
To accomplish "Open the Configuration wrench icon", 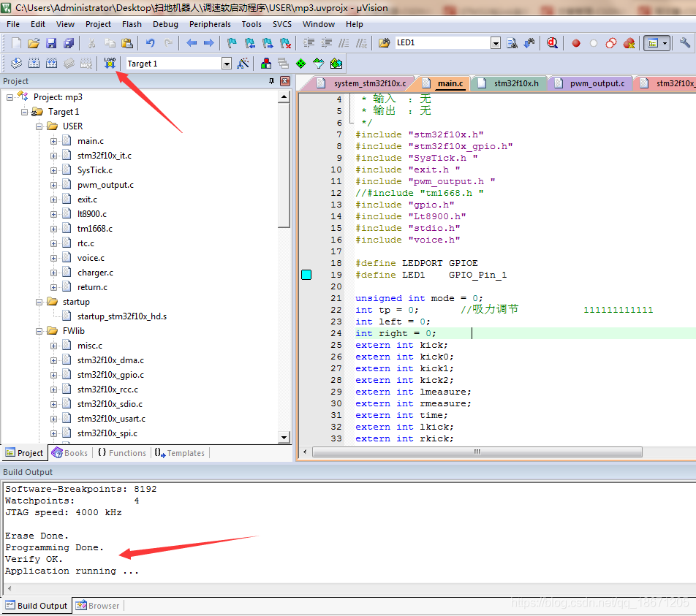I will click(x=684, y=43).
